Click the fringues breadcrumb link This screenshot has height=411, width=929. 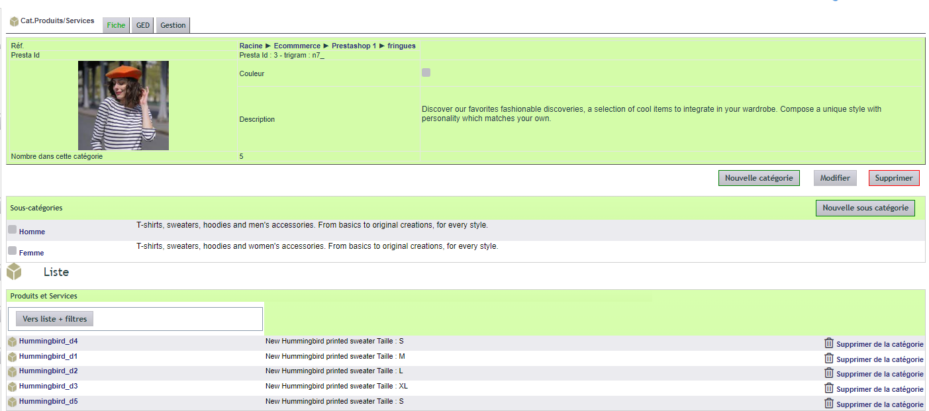click(401, 46)
